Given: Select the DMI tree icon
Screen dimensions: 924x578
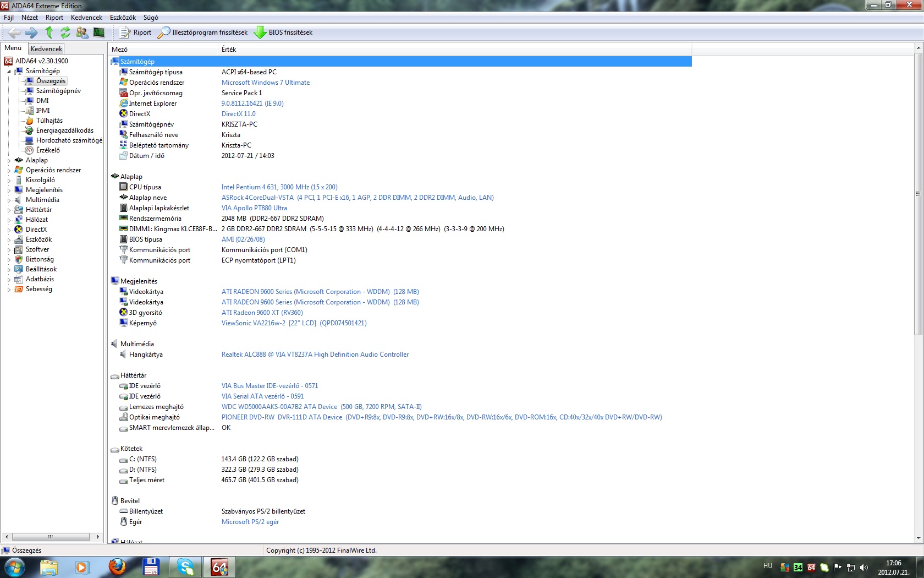Looking at the screenshot, I should (30, 101).
